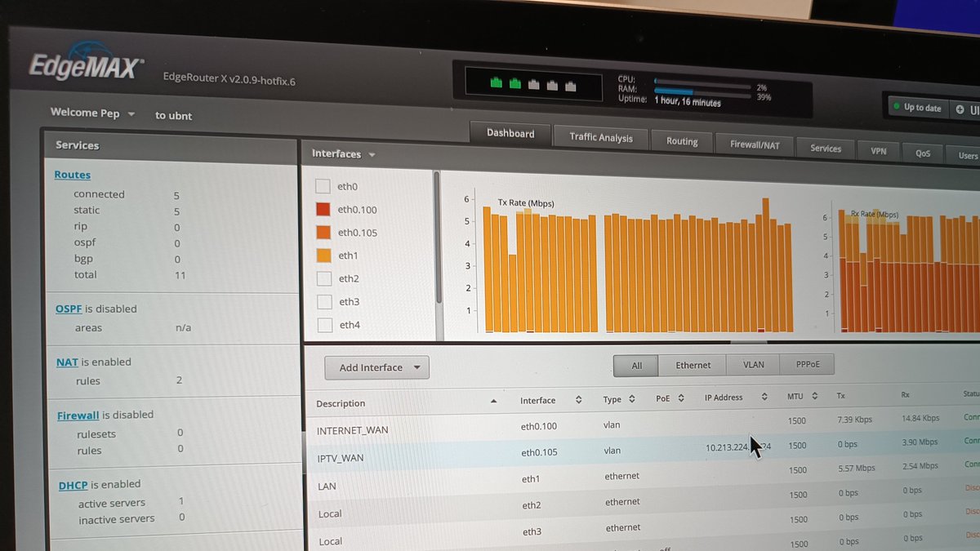Filter interfaces by Ethernet
Viewport: 980px width, 551px height.
pos(693,365)
